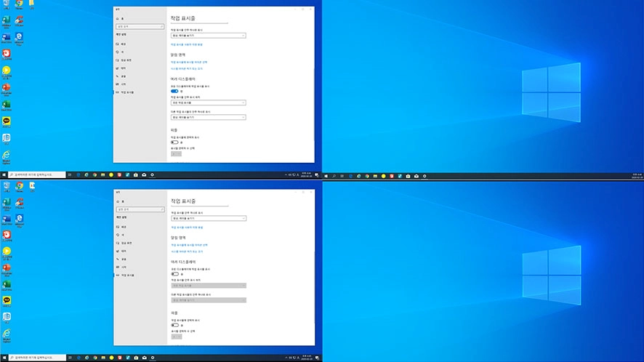644x362 pixels.
Task: Open combine taskbar buttons dropdown, lower window
Action: [209, 218]
